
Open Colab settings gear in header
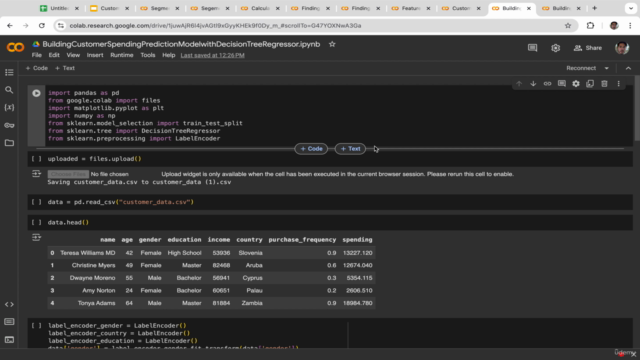[x=556, y=48]
